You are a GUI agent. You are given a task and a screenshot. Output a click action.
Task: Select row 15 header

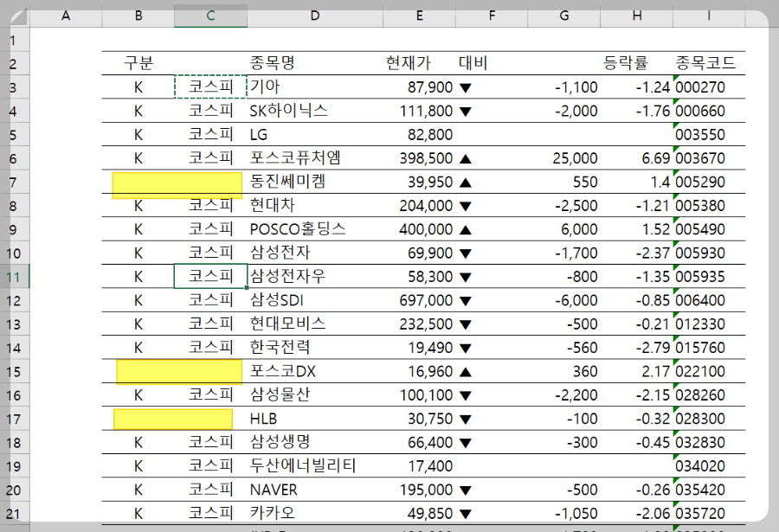[14, 372]
